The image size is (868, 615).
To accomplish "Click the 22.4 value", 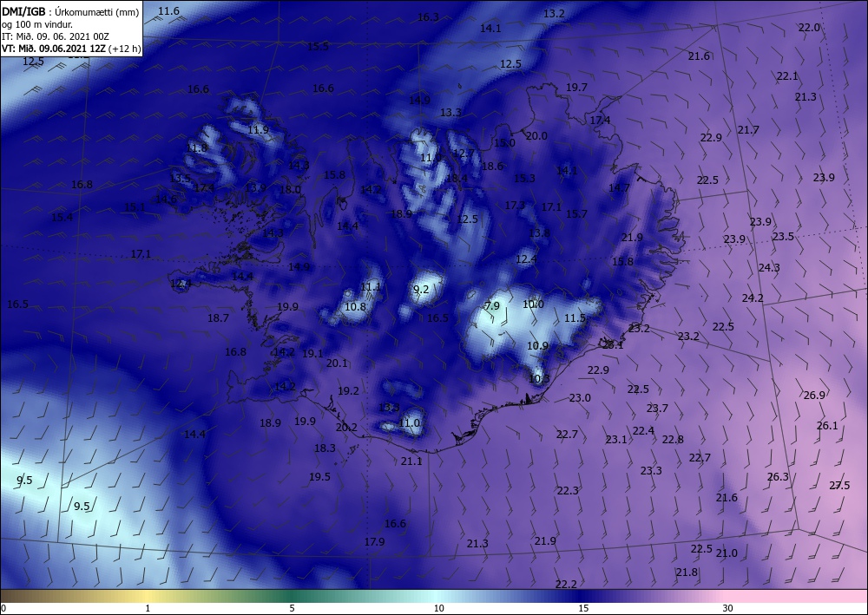I will tap(643, 431).
